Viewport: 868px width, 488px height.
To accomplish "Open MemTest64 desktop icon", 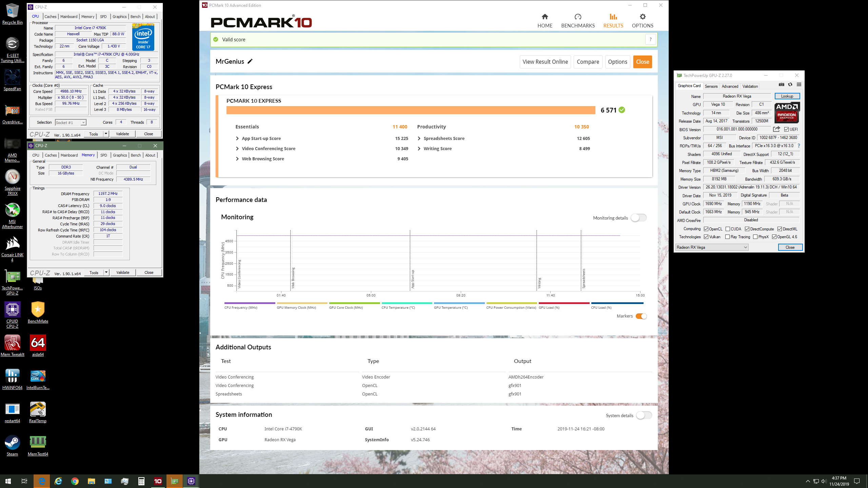I will pyautogui.click(x=38, y=445).
